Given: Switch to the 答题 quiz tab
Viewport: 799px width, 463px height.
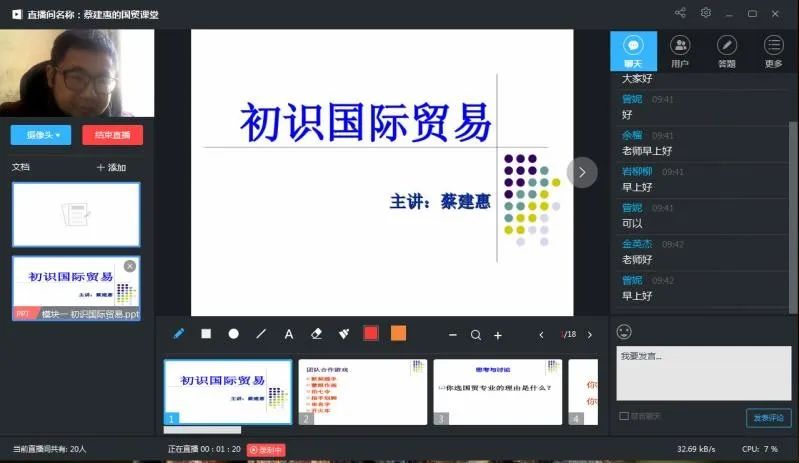Looking at the screenshot, I should (x=726, y=50).
